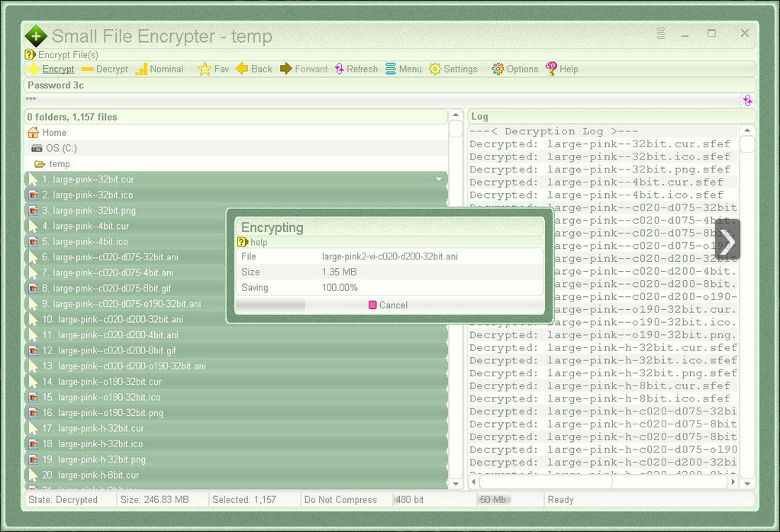
Task: Select file 16. large-pink--o190-32bit.png
Action: [237, 413]
